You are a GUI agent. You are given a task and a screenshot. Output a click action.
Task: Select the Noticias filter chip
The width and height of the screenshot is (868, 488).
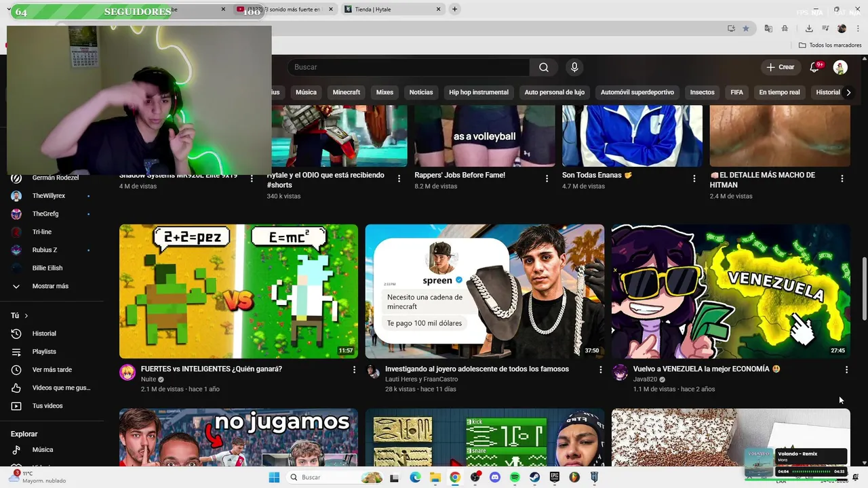coord(421,92)
